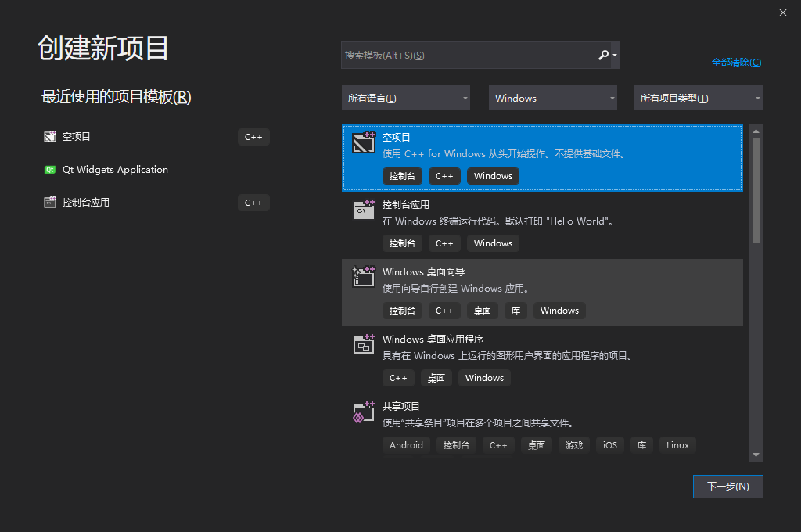This screenshot has width=801, height=532.
Task: Click the 控制台 tag in selected 空项目 entry
Action: [402, 176]
